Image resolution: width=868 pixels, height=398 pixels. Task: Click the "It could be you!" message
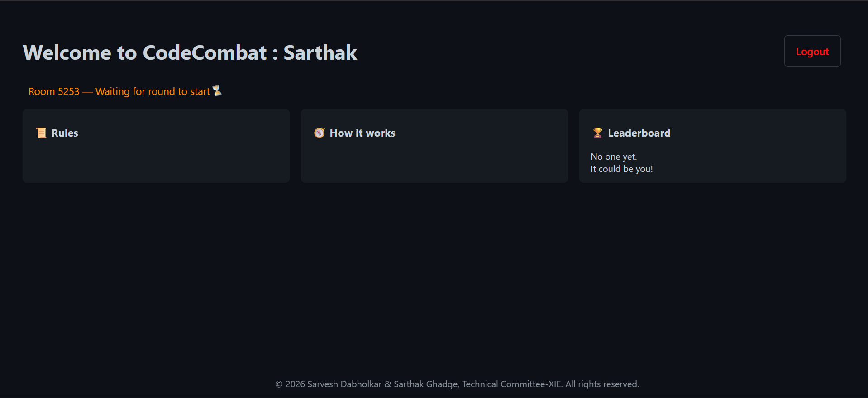pos(622,169)
